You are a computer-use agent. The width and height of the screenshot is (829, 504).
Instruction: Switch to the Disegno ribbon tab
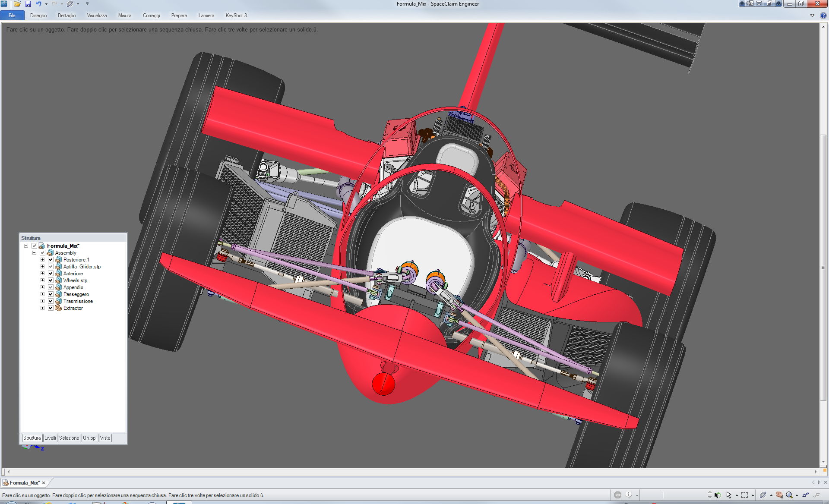pos(38,16)
